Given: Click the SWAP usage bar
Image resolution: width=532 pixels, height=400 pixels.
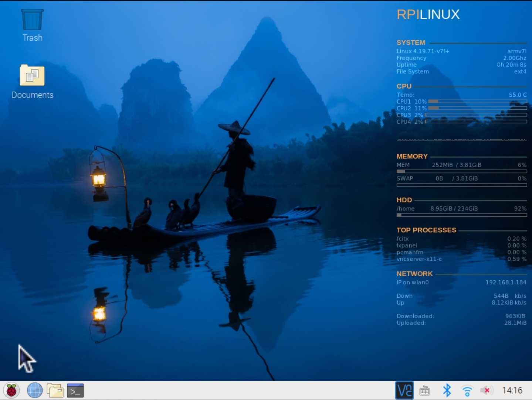Looking at the screenshot, I should coord(461,185).
